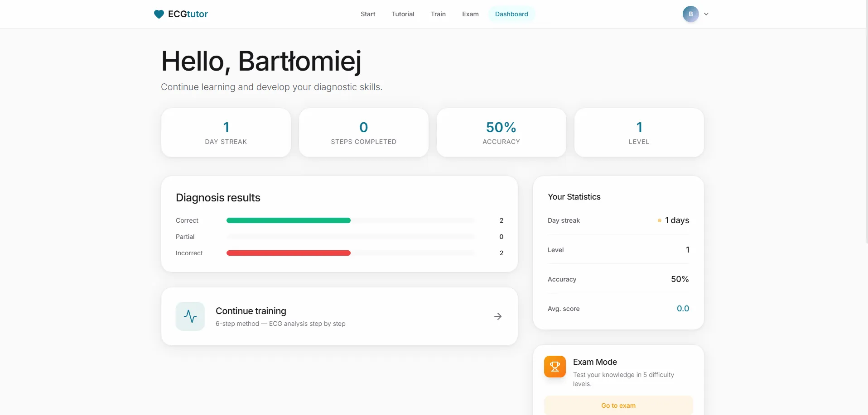
Task: Click the green Correct progress bar
Action: 288,220
